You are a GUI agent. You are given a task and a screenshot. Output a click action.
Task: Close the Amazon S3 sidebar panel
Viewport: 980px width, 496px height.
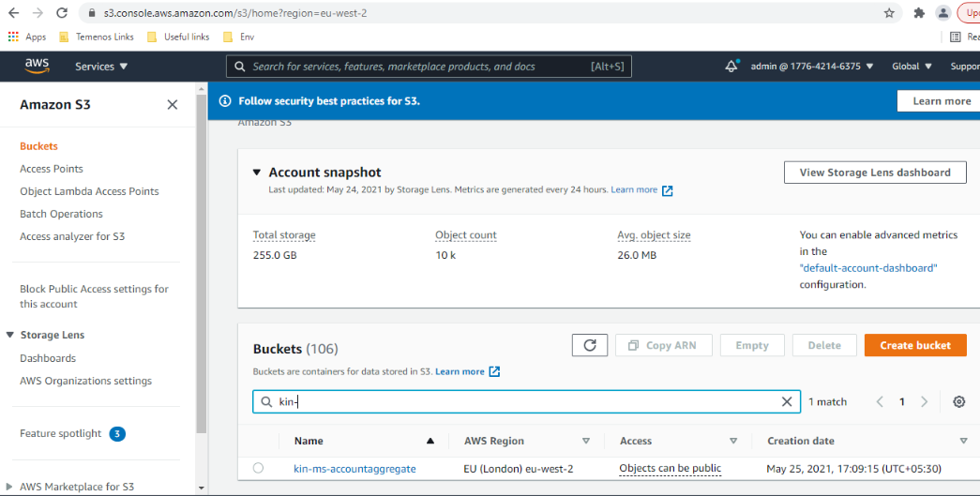coord(172,105)
